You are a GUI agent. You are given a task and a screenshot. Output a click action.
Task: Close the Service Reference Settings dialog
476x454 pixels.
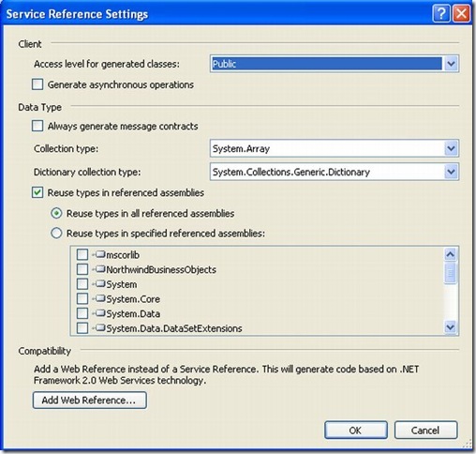point(461,14)
